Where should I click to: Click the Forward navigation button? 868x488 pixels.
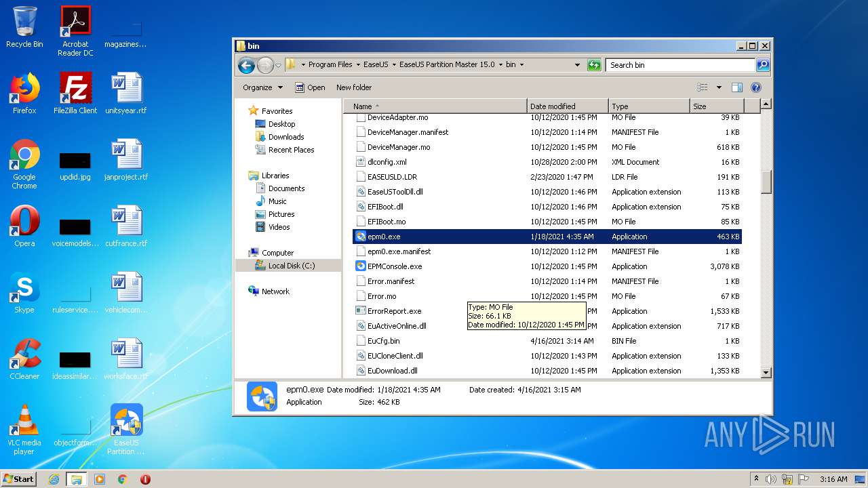(265, 65)
